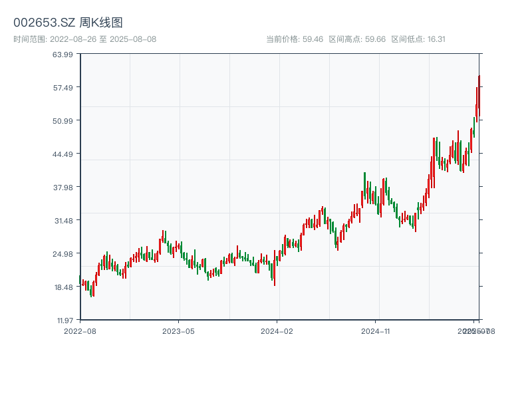Viewport: 532px width, 399px height.
Task: Click the y-axis label 63.99
Action: (63, 55)
